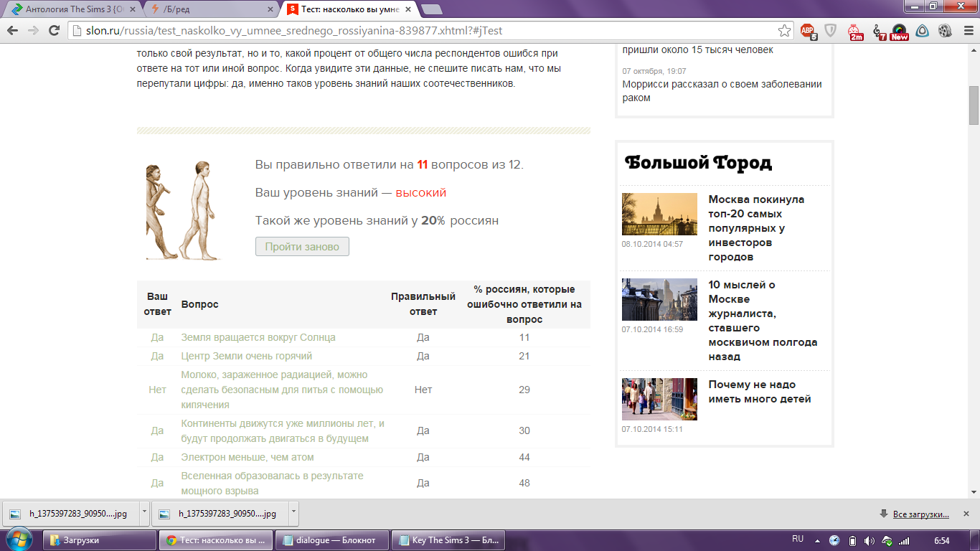Open dropdown arrow of second downloaded jpg
Image resolution: width=980 pixels, height=551 pixels.
[x=293, y=514]
